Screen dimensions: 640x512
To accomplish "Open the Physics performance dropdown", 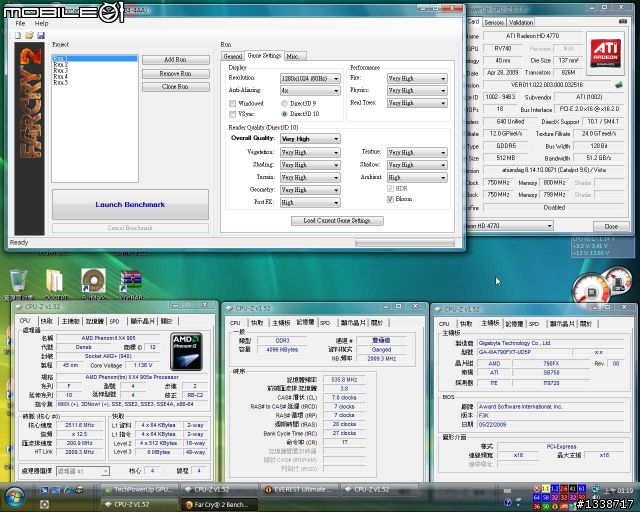I will tap(417, 91).
